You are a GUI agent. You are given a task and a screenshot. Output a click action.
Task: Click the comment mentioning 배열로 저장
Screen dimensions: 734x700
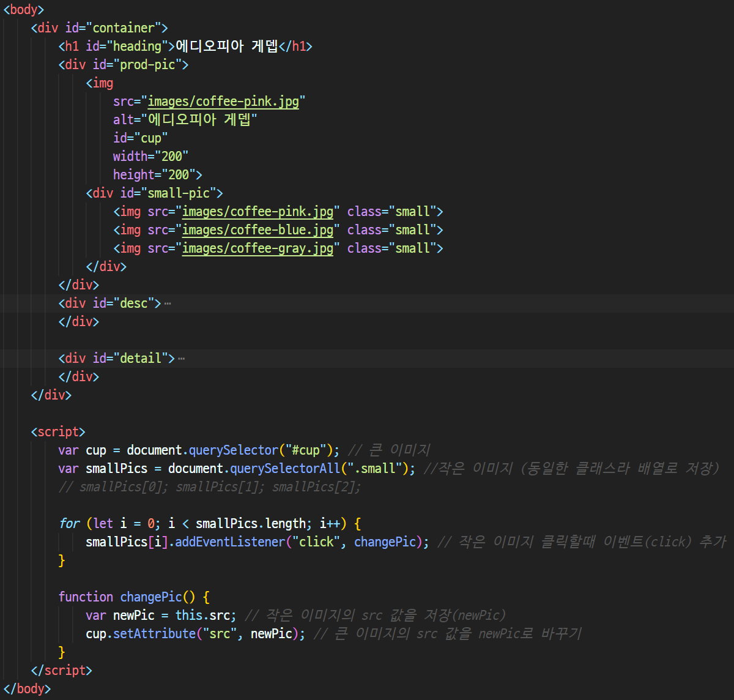(572, 469)
